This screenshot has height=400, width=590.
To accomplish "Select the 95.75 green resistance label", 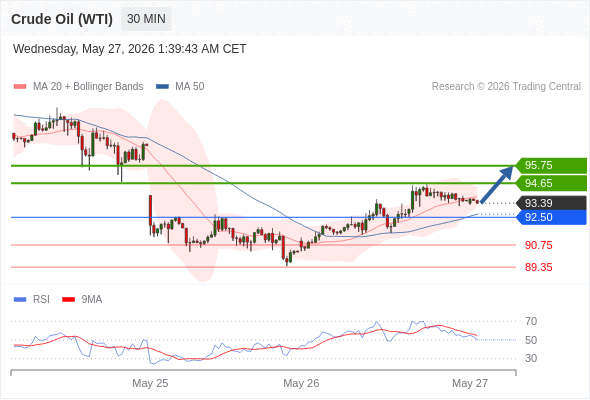I will pos(551,165).
